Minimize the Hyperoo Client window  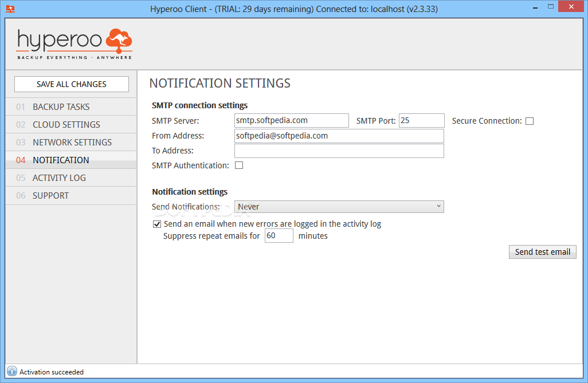pyautogui.click(x=535, y=7)
